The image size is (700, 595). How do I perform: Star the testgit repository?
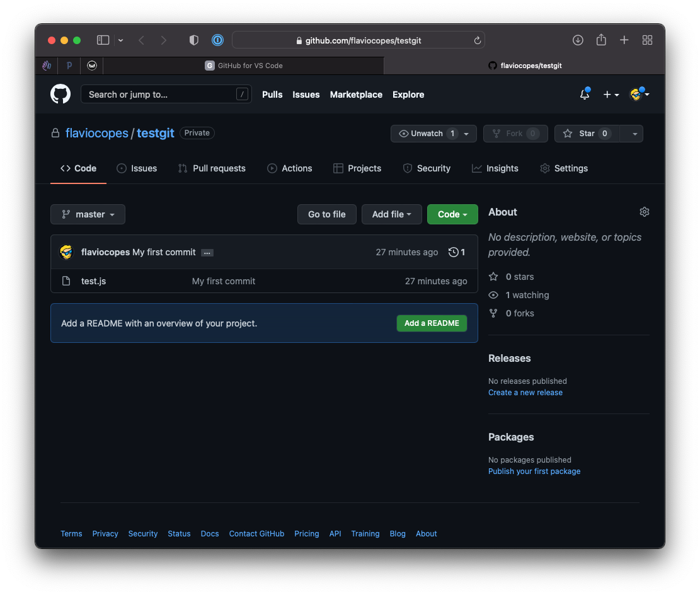580,134
